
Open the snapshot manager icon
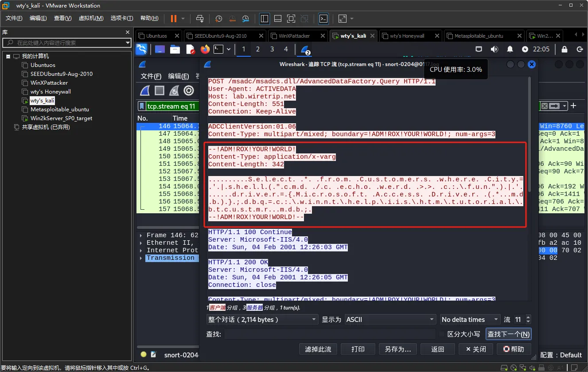click(x=245, y=19)
